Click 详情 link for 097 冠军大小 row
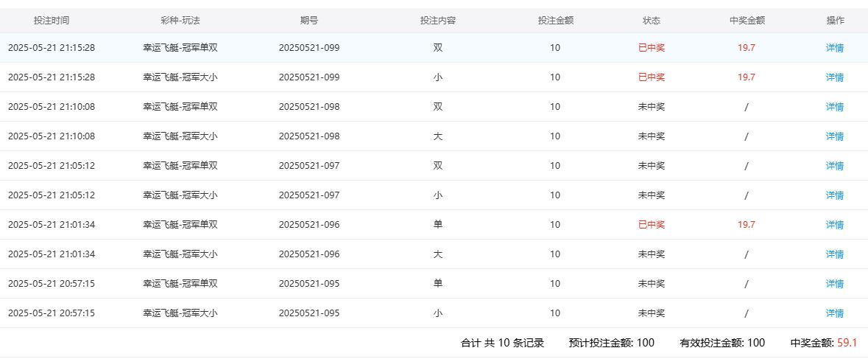Viewport: 868px width, 359px height. [834, 195]
